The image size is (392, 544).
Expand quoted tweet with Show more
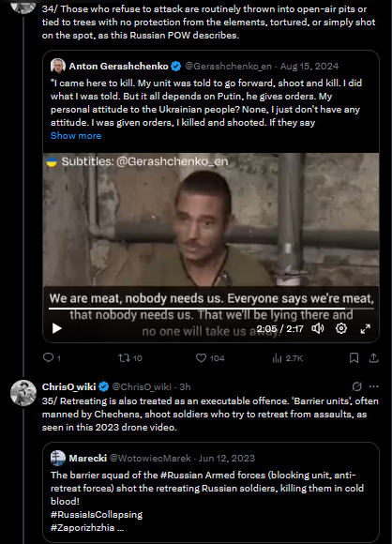[76, 136]
